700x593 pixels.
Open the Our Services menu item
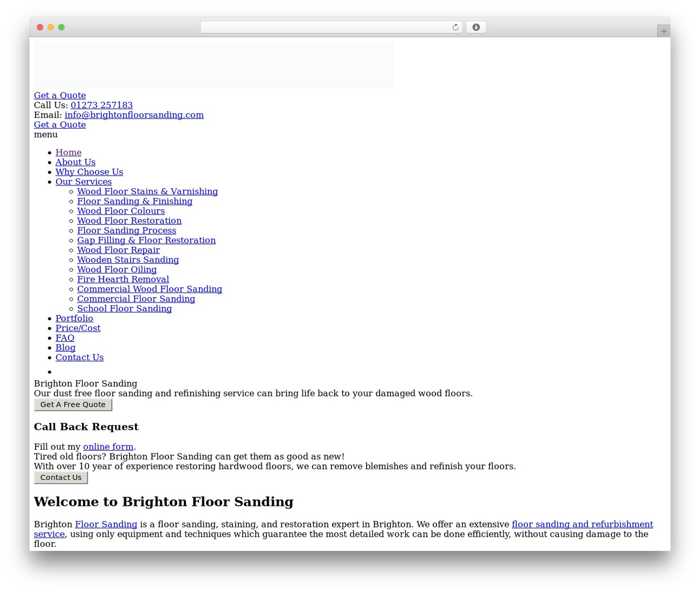click(x=84, y=182)
